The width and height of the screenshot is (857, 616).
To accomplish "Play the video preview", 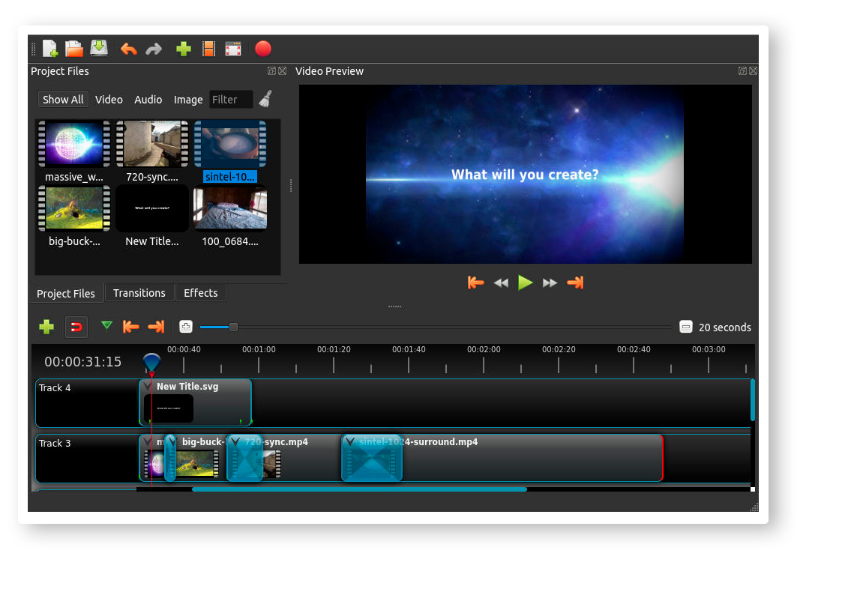I will 526,283.
